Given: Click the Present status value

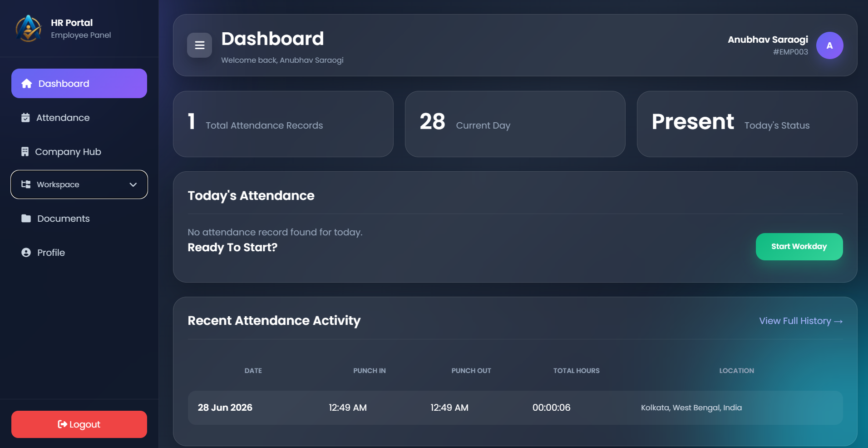Looking at the screenshot, I should click(x=693, y=122).
